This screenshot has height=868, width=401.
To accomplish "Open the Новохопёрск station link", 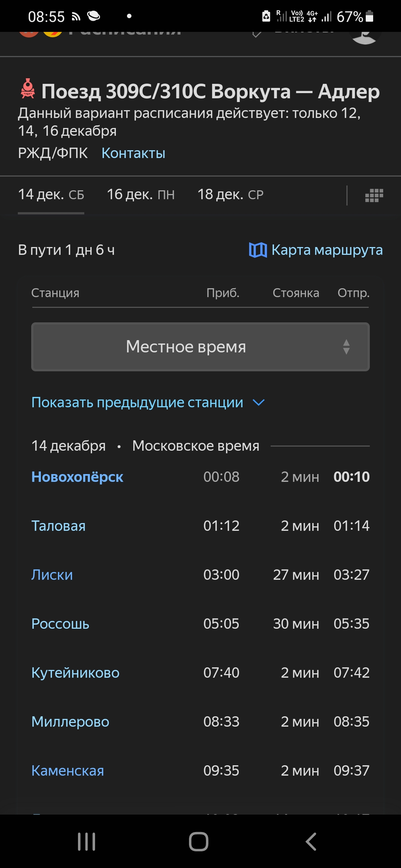I will [x=77, y=477].
